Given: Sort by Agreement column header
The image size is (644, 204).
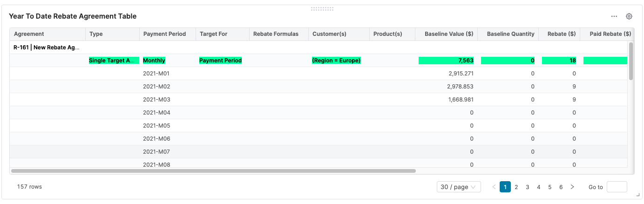Looking at the screenshot, I should pyautogui.click(x=29, y=34).
